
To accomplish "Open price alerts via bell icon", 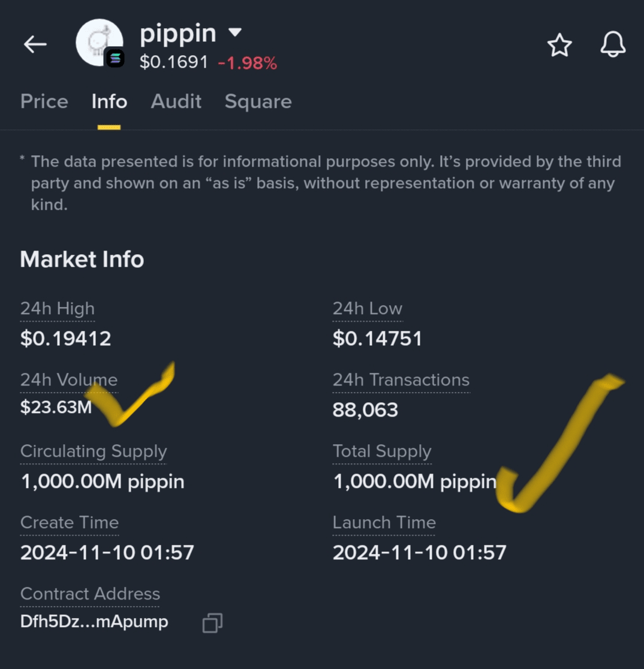I will [x=613, y=45].
